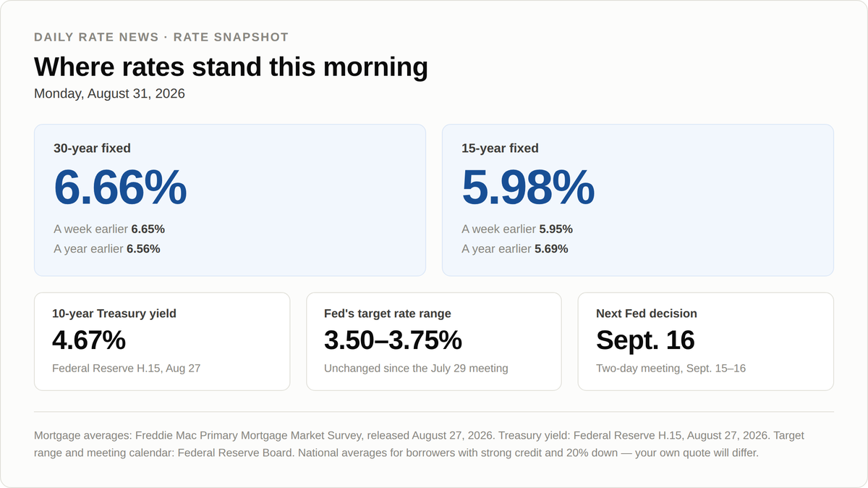868x488 pixels.
Task: Click the Sept. 16 next Fed decision date
Action: (645, 340)
